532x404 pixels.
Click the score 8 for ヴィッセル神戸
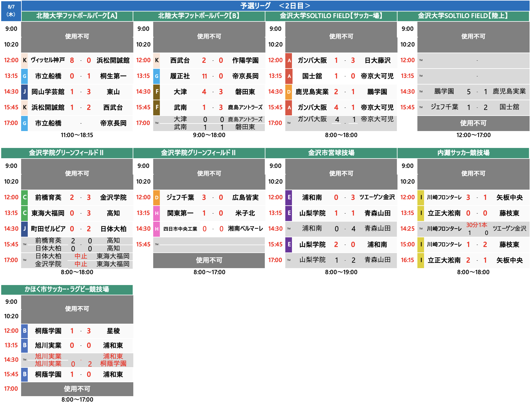tap(72, 60)
